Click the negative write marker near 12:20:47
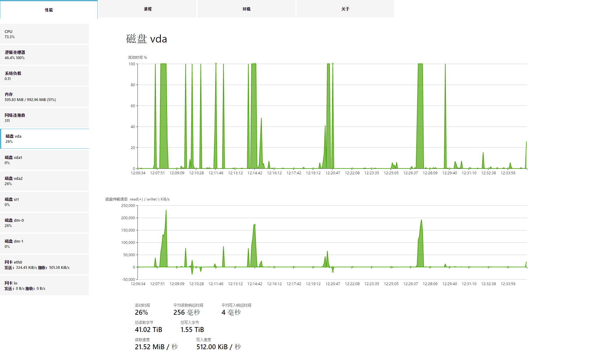 (x=333, y=272)
